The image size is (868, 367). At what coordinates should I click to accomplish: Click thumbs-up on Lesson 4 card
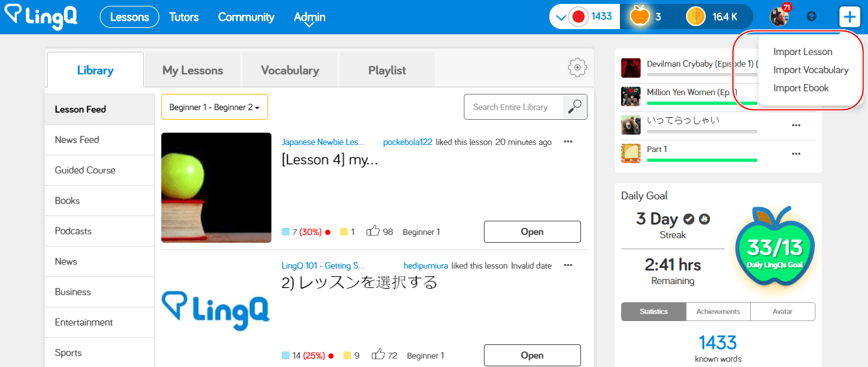373,231
